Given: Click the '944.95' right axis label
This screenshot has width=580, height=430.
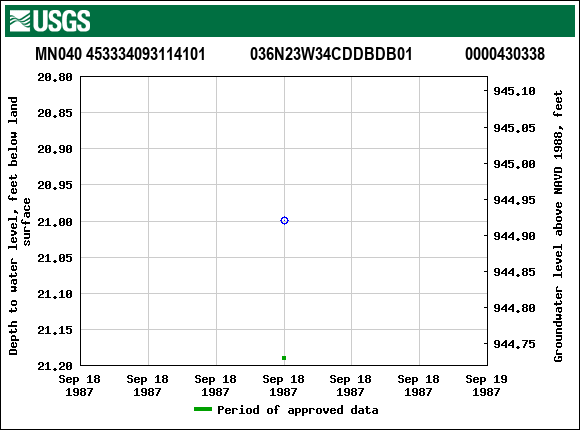Looking at the screenshot, I should 515,200.
